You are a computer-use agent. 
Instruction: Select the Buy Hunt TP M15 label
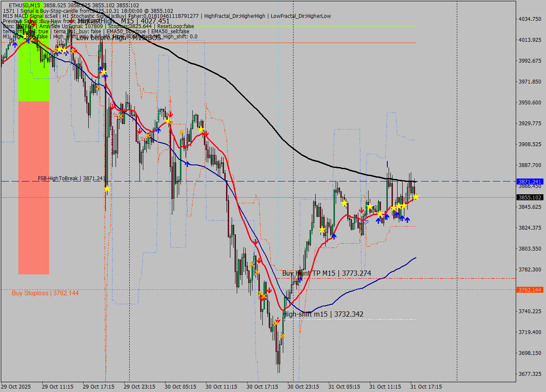click(x=326, y=273)
